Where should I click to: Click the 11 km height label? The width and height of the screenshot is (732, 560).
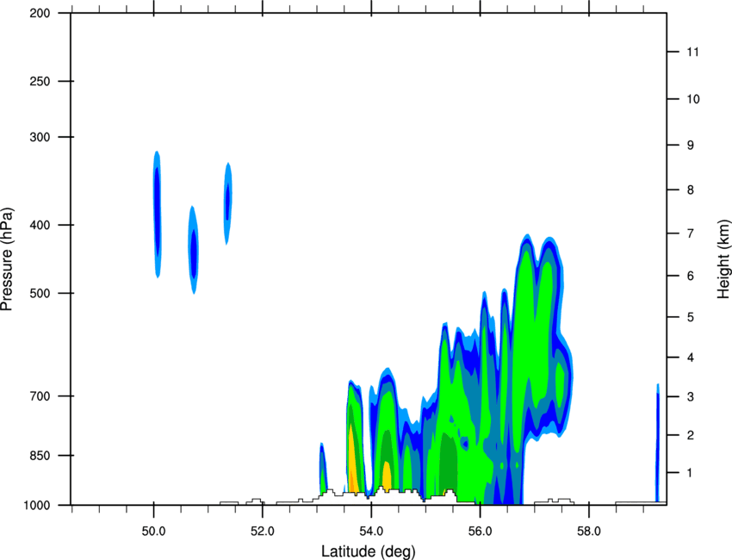(x=692, y=52)
